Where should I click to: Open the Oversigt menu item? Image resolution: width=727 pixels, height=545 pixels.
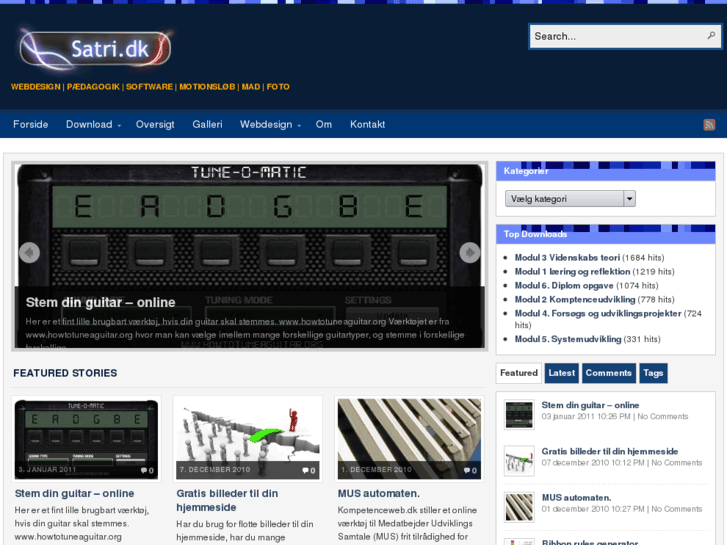pyautogui.click(x=155, y=124)
